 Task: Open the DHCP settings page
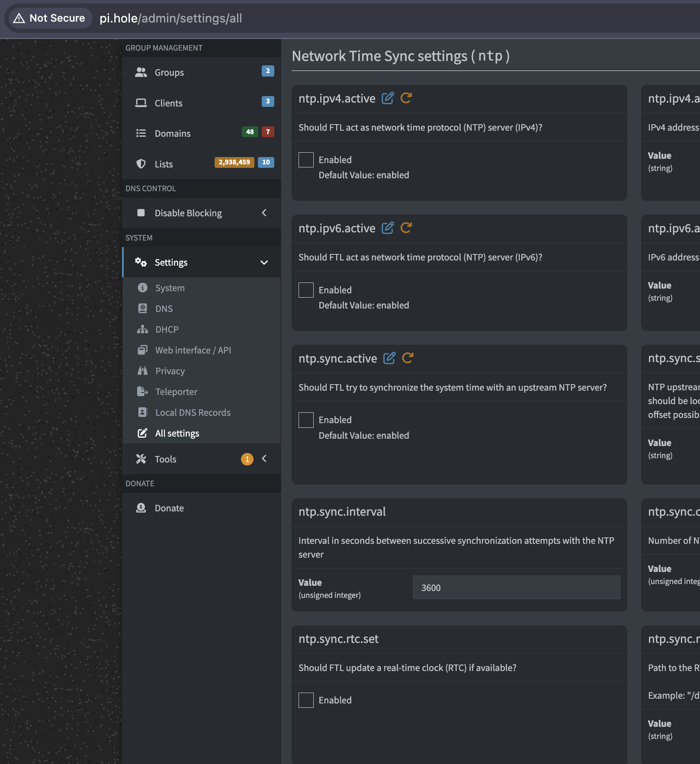pyautogui.click(x=167, y=329)
